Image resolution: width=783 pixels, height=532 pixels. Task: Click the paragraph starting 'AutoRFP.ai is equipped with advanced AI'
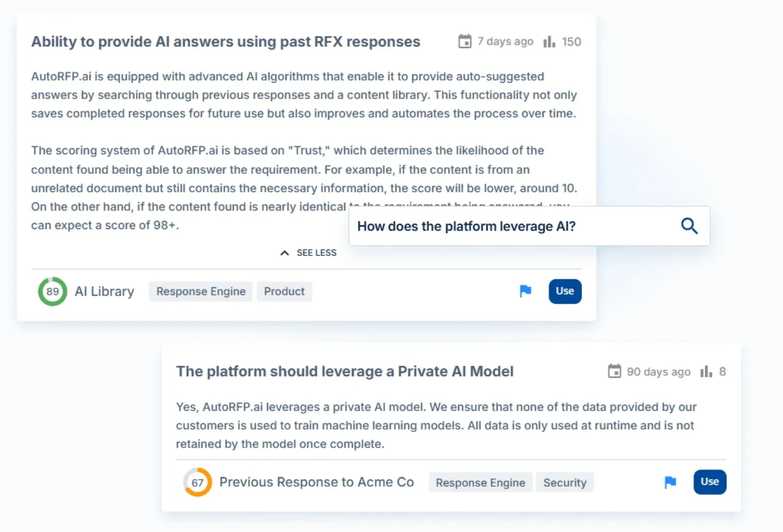pyautogui.click(x=304, y=95)
